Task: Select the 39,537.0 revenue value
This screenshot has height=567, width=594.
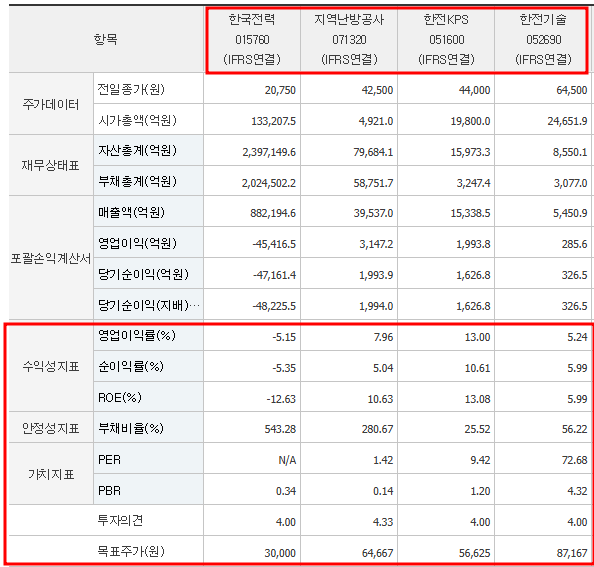Action: 373,213
